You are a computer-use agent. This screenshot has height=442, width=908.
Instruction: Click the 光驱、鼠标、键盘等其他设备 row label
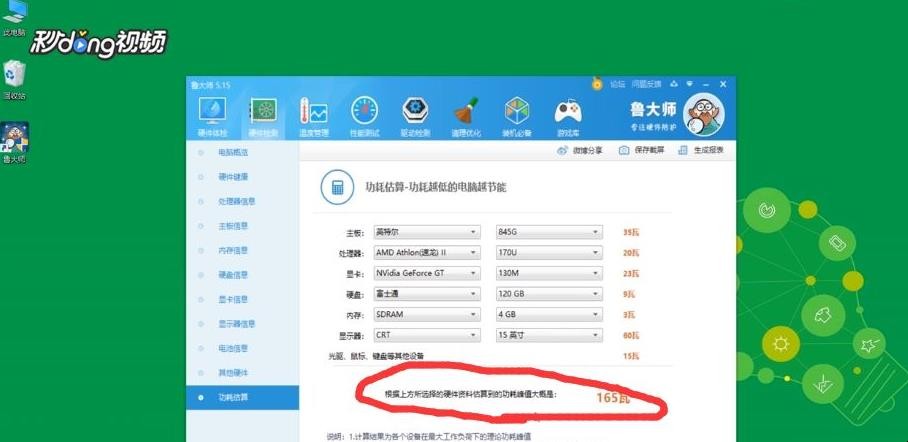(376, 355)
